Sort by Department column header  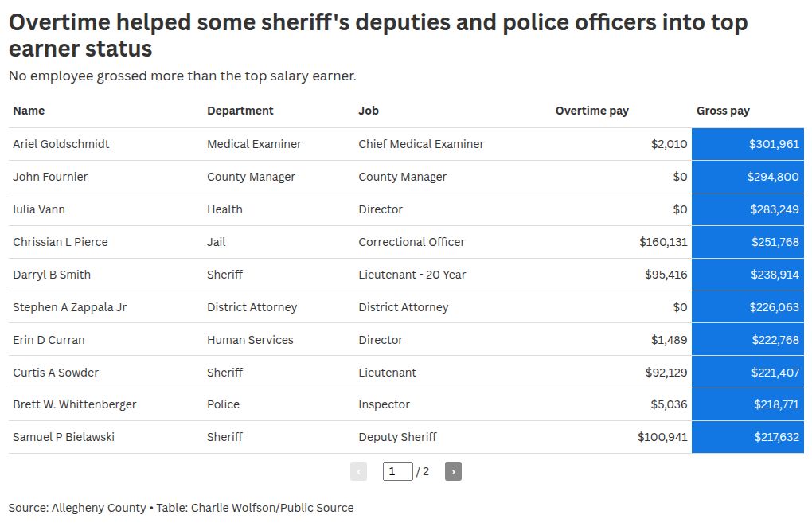(240, 111)
